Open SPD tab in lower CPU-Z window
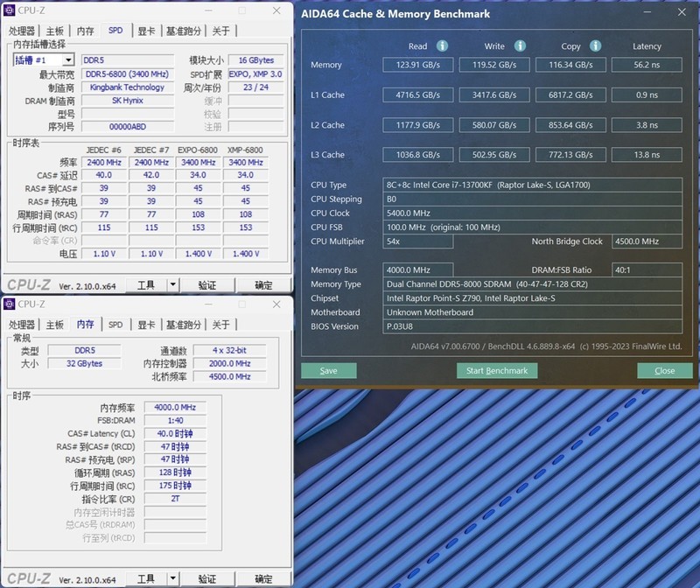The image size is (700, 588). pos(115,325)
